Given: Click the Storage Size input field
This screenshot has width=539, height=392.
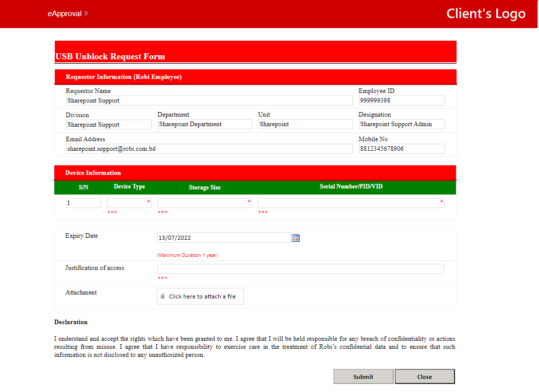Looking at the screenshot, I should 204,203.
